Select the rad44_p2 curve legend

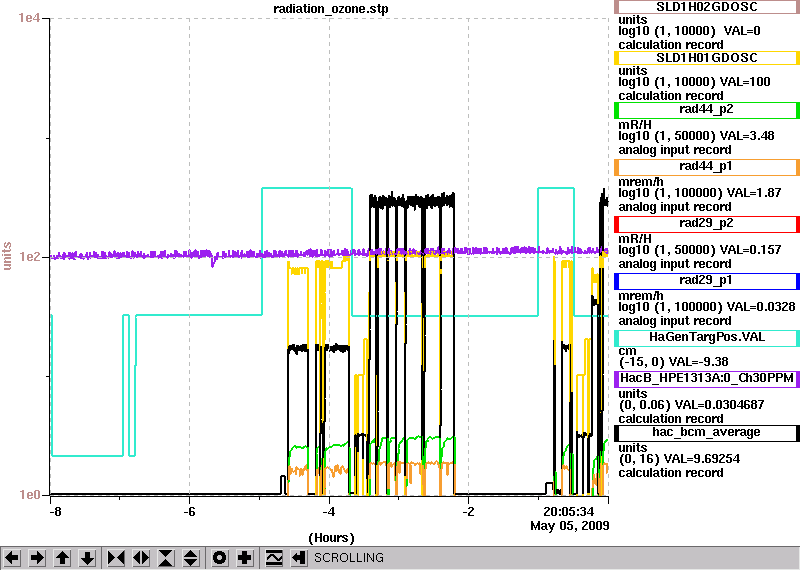pyautogui.click(x=707, y=109)
